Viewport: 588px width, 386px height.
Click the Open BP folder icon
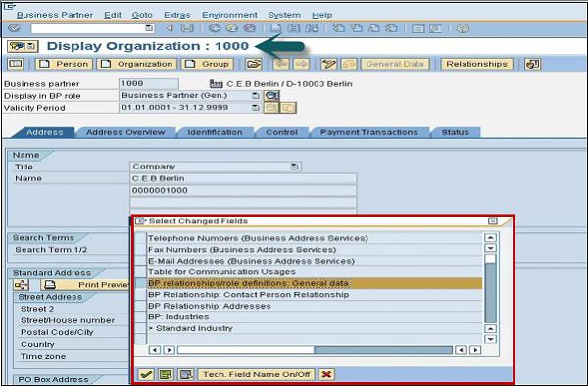coord(254,64)
